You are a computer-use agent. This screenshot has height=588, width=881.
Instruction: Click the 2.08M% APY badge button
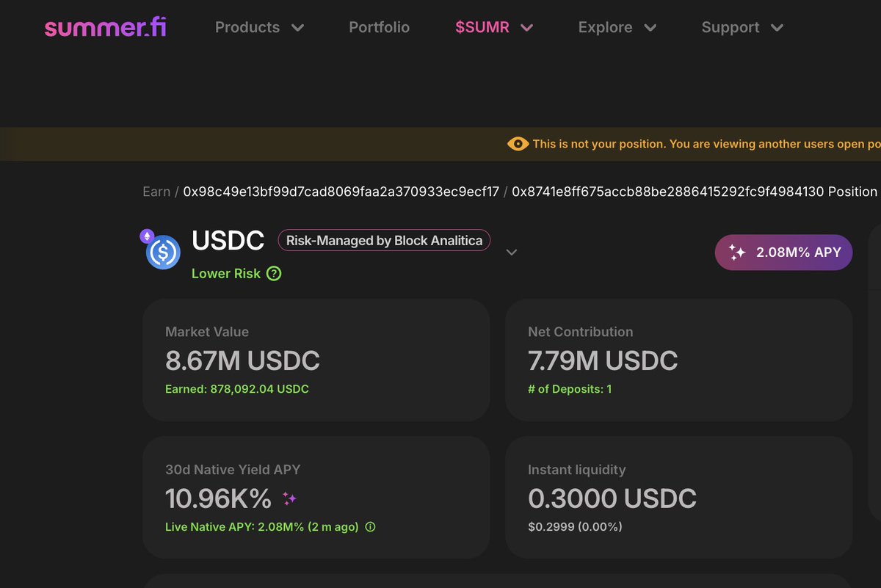pos(783,253)
